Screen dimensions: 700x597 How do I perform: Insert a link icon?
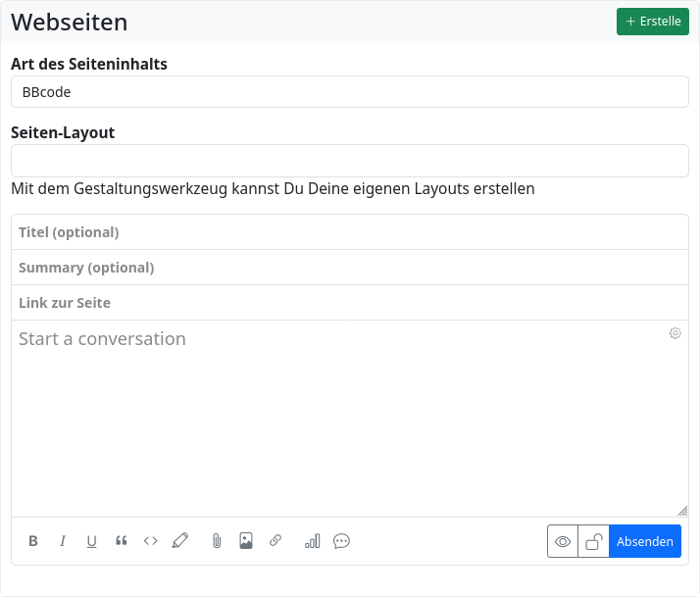[275, 541]
